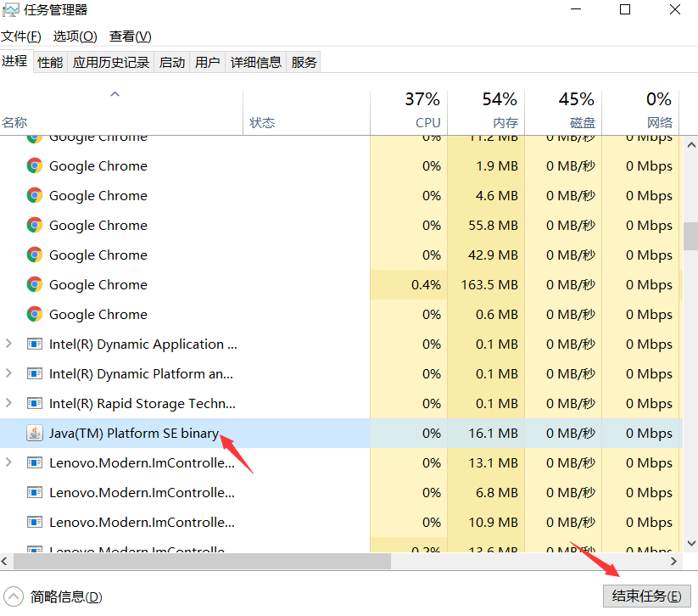This screenshot has height=616, width=698.
Task: Sort by the 网络 0% column header
Action: click(x=640, y=113)
